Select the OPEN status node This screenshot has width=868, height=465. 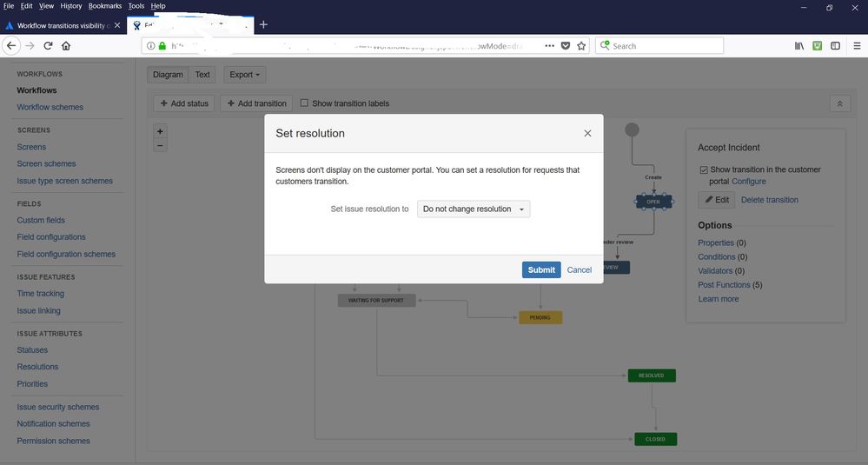[653, 202]
